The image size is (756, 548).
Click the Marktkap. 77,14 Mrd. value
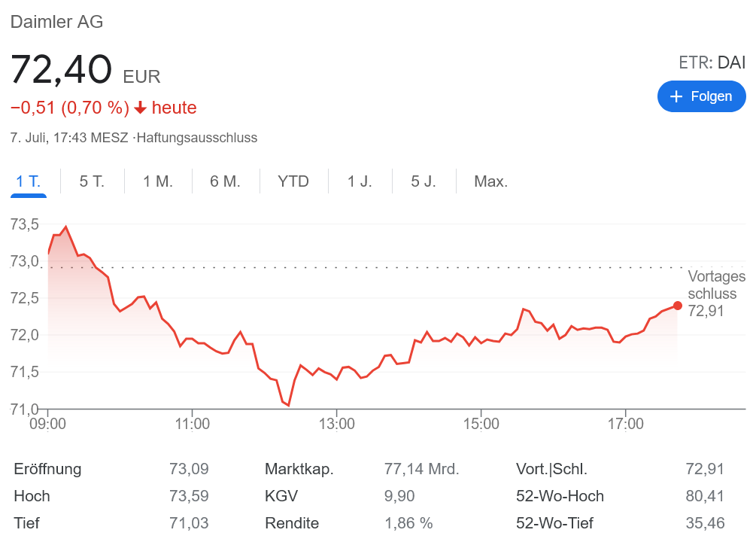421,469
